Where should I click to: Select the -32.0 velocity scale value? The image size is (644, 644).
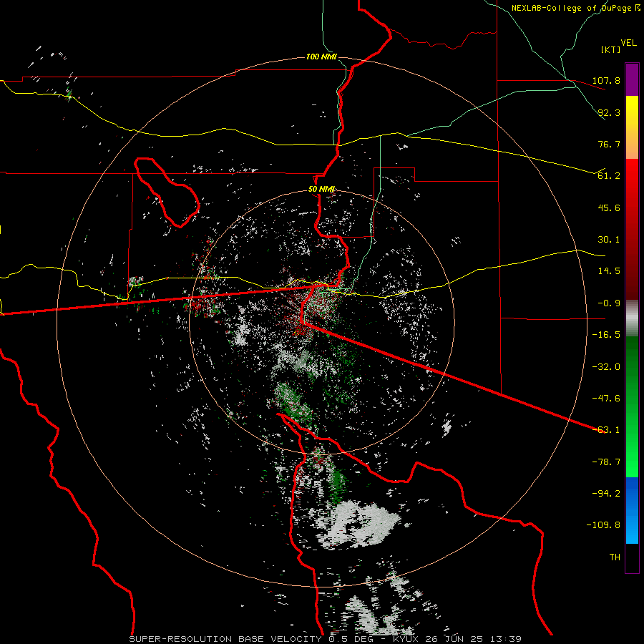[606, 366]
